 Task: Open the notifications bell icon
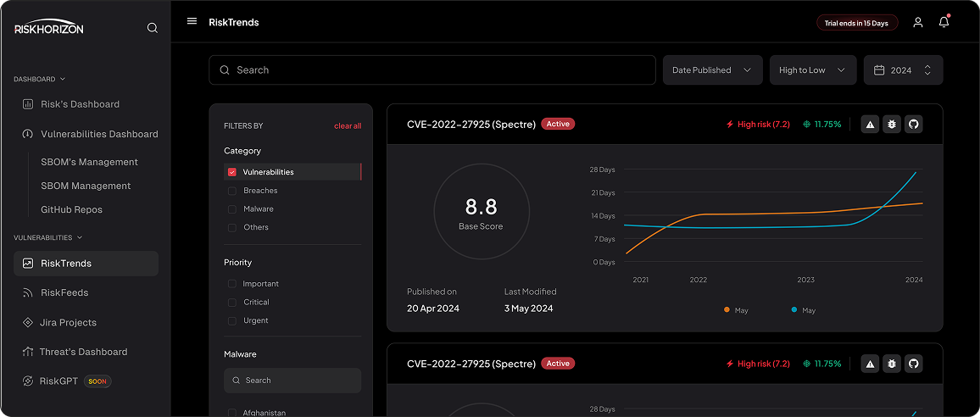[x=944, y=22]
